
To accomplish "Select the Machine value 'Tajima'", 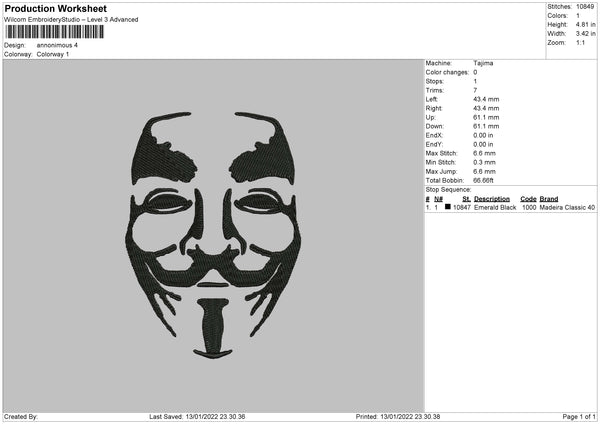I will click(x=483, y=63).
